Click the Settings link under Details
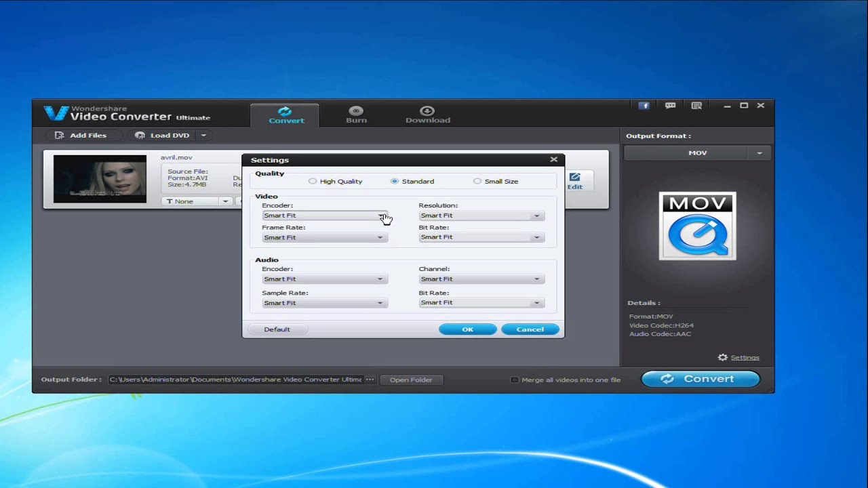 pyautogui.click(x=745, y=357)
